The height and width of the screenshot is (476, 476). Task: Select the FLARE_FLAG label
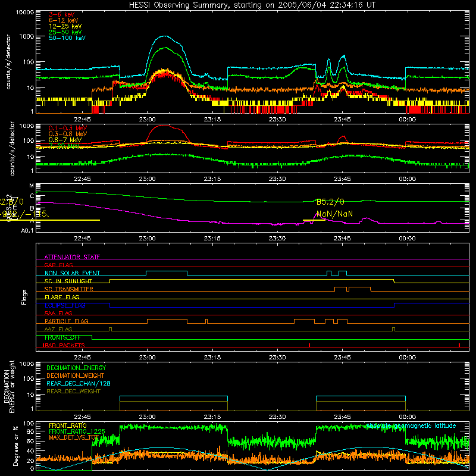click(62, 297)
